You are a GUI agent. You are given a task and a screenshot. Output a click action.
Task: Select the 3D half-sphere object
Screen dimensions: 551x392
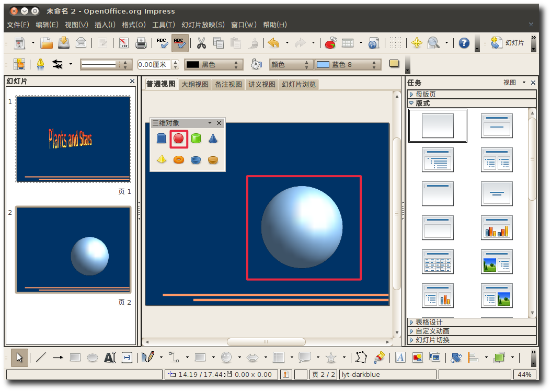(213, 160)
